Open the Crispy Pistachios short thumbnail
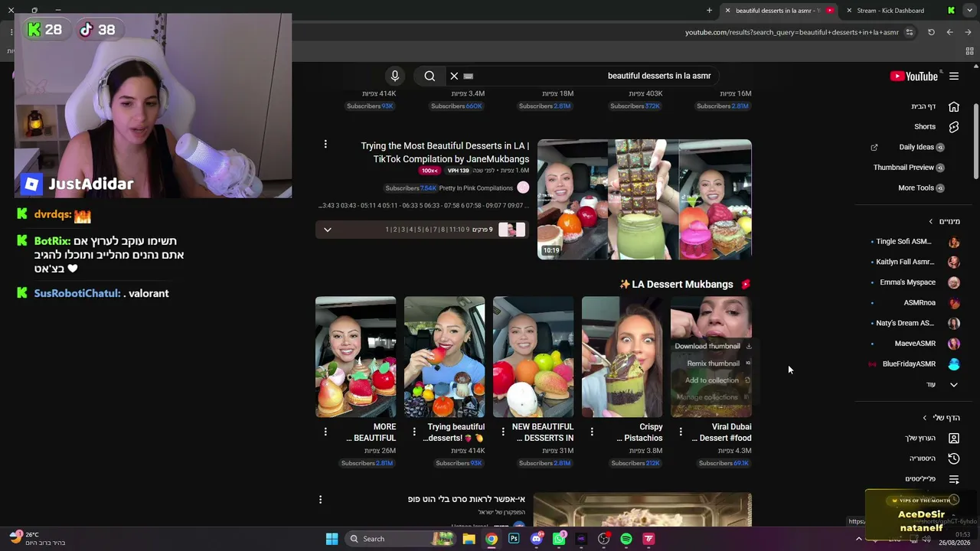 point(622,357)
